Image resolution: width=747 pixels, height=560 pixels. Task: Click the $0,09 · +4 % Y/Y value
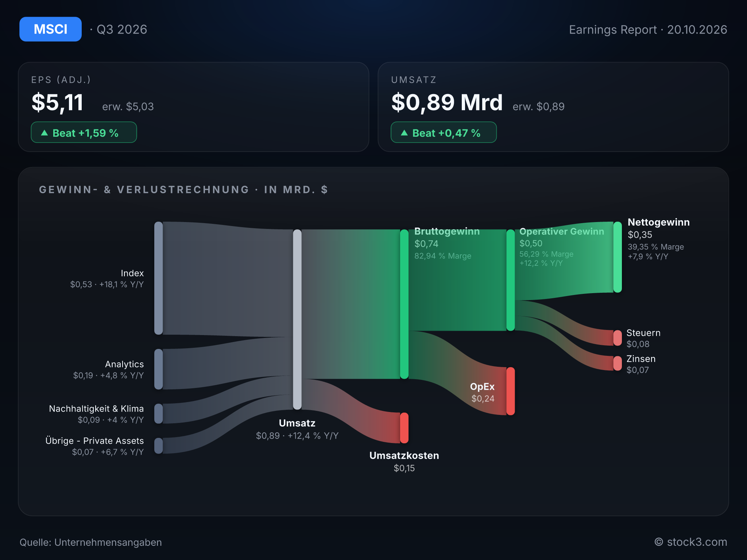click(111, 420)
